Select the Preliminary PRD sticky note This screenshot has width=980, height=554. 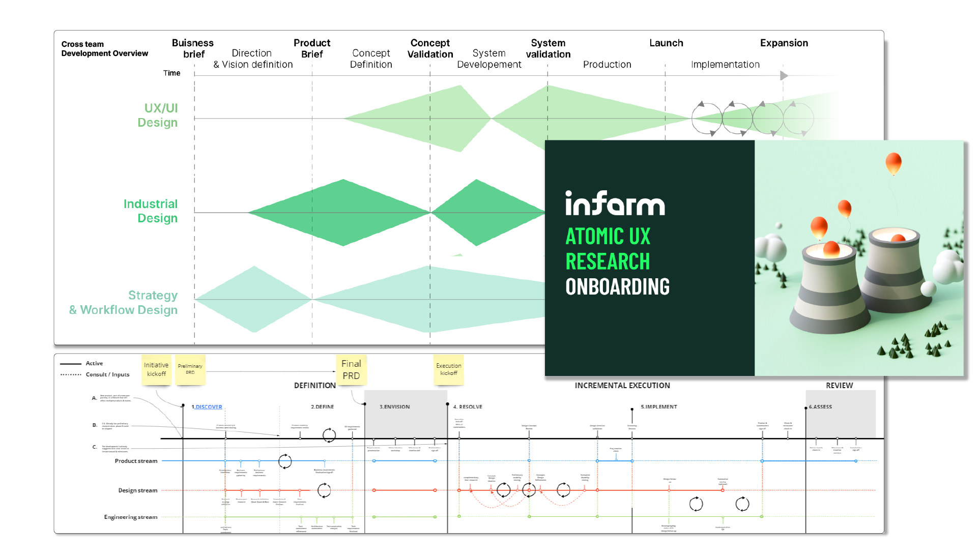(x=190, y=369)
